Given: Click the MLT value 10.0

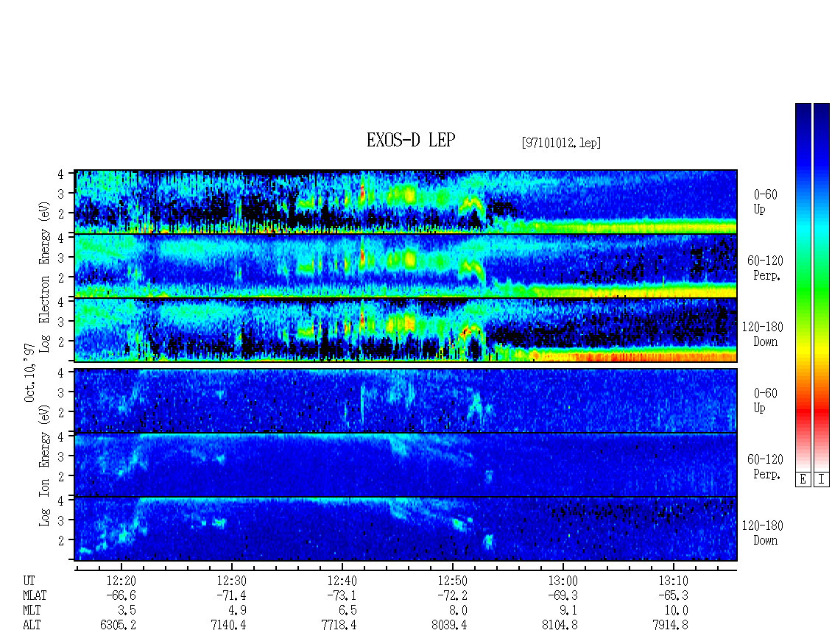Looking at the screenshot, I should [676, 611].
